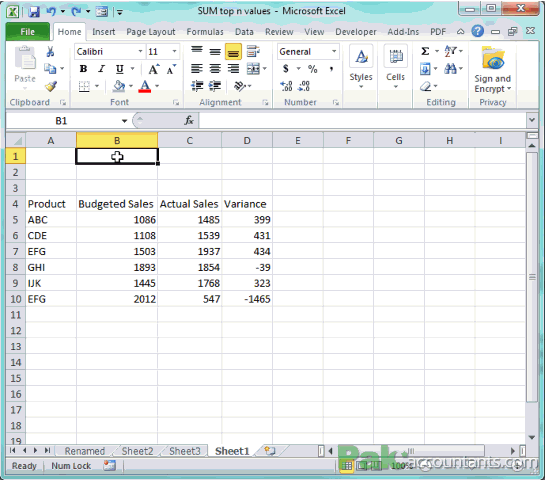
Task: Decrease decimal places
Action: (x=304, y=86)
